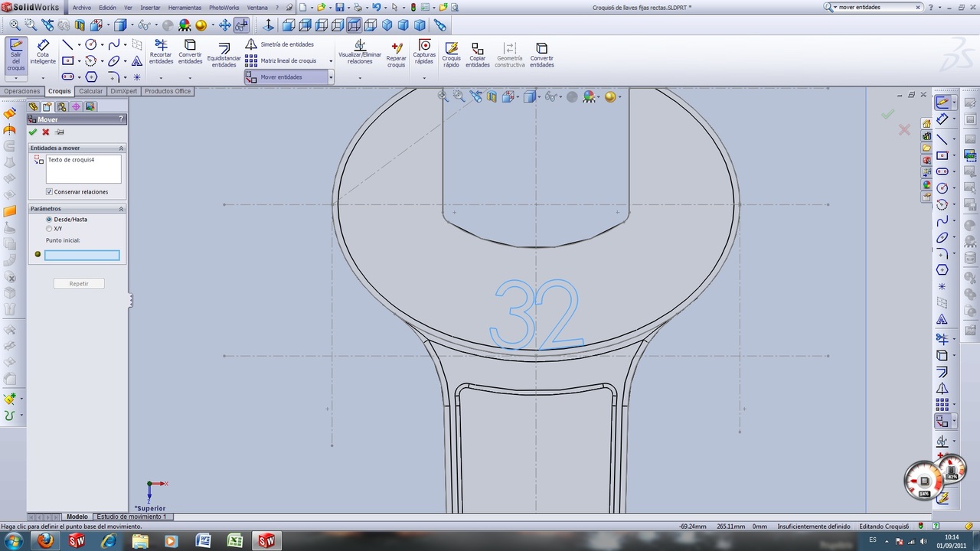Accept Mover with green checkmark
Viewport: 980px width, 551px height.
tap(32, 132)
